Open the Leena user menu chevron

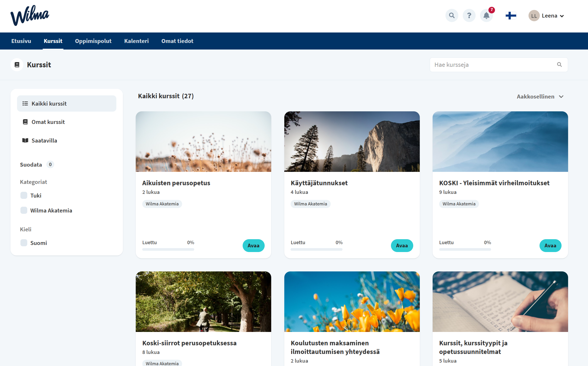tap(562, 16)
